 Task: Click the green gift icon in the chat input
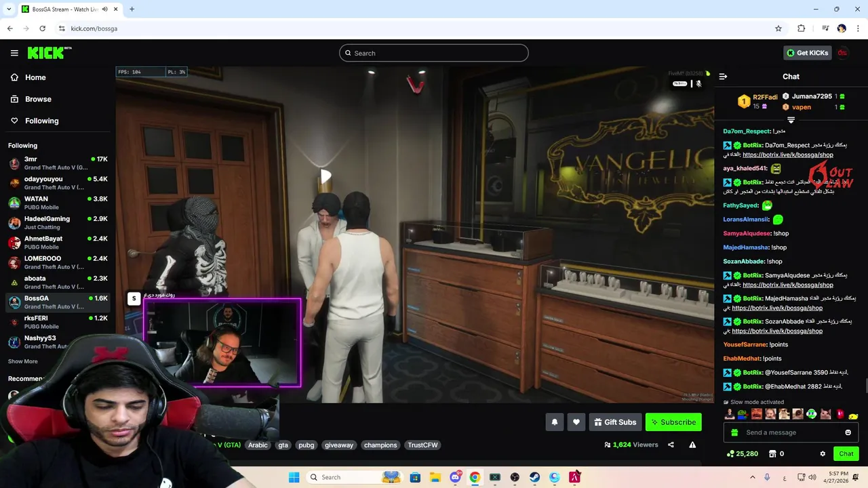coord(734,432)
